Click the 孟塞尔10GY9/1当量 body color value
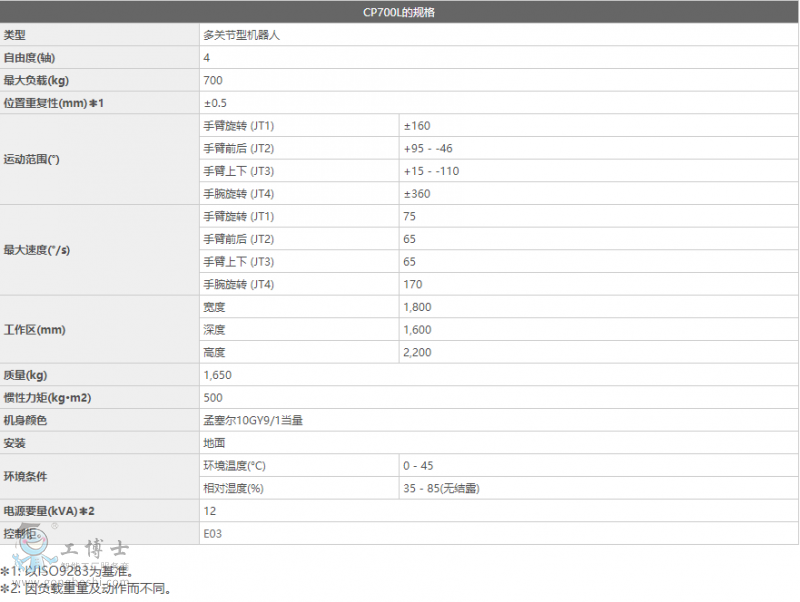 [253, 421]
